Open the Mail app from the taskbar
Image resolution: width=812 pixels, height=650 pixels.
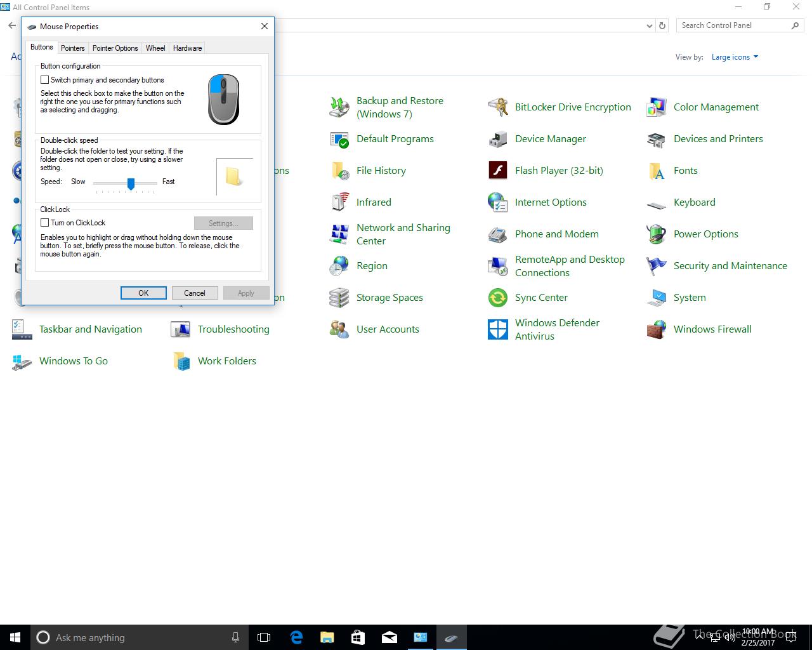(389, 637)
